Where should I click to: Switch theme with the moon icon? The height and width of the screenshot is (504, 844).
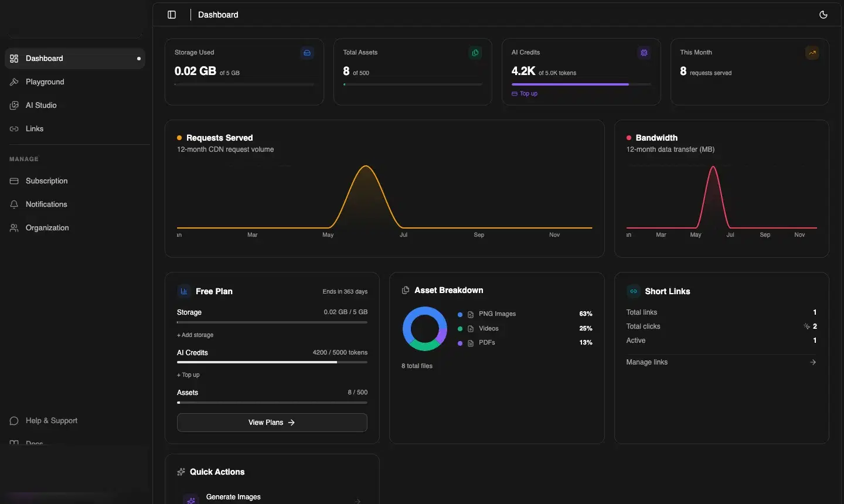click(x=823, y=15)
